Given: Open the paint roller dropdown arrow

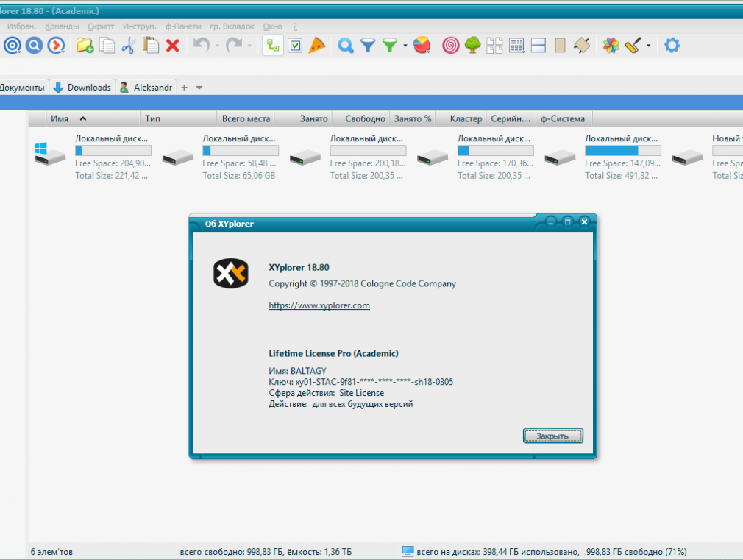Looking at the screenshot, I should (649, 46).
